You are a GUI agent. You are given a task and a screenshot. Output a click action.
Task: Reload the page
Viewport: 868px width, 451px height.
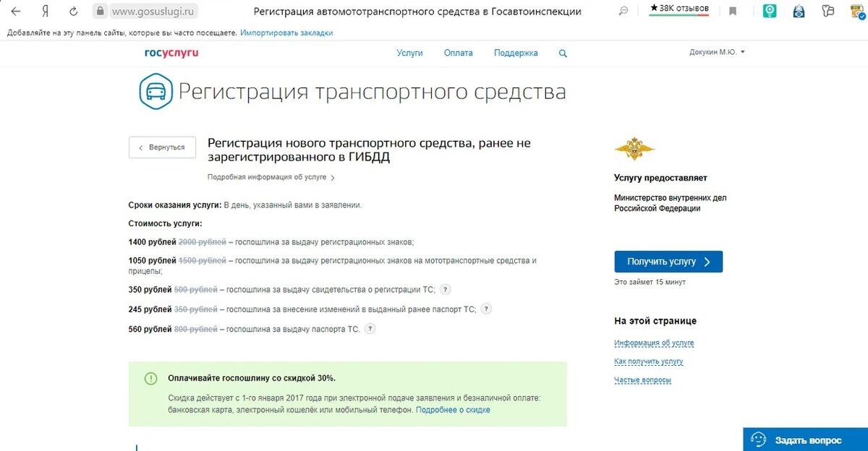pos(73,12)
